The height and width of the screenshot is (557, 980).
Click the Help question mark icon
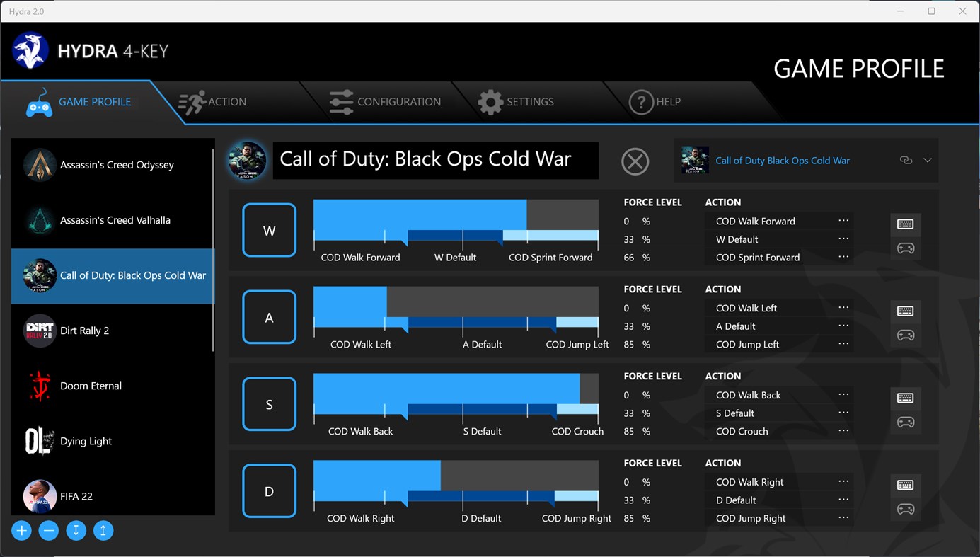pyautogui.click(x=642, y=101)
